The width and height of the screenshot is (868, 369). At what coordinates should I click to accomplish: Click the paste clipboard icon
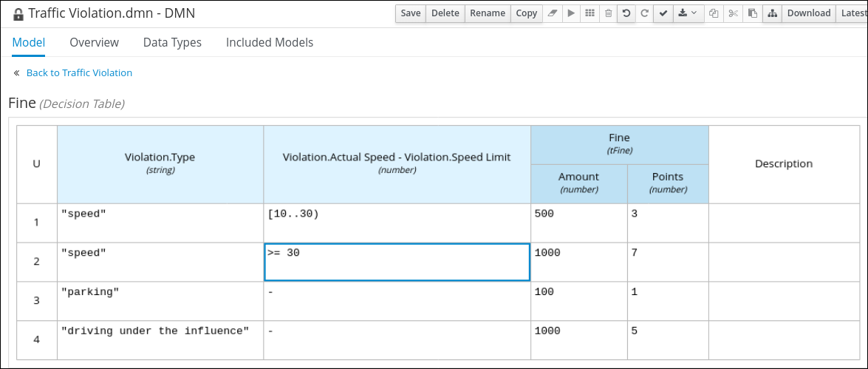[x=752, y=13]
